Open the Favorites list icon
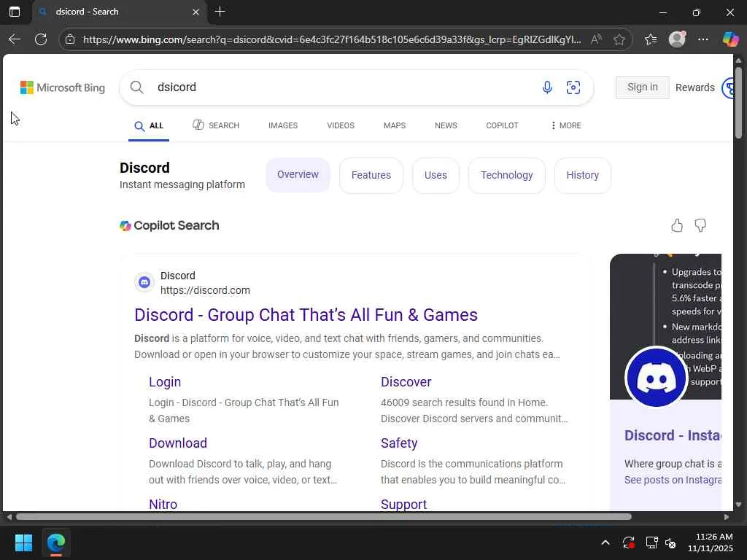This screenshot has height=560, width=747. click(x=650, y=39)
